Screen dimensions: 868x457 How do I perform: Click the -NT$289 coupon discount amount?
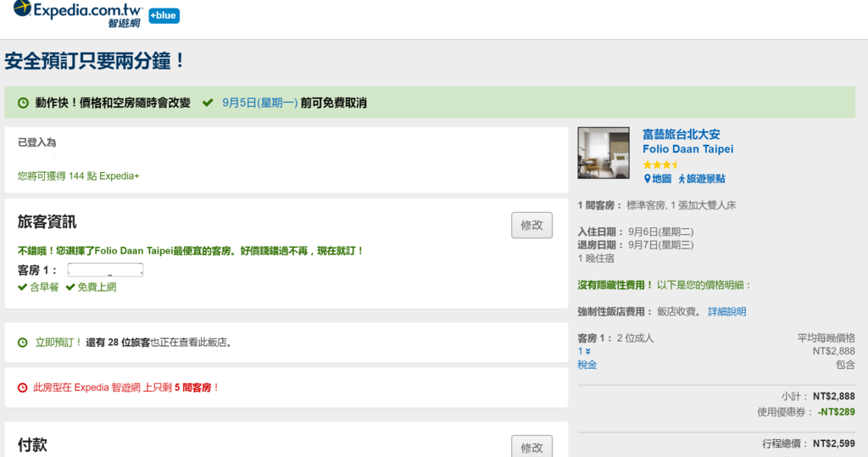pos(836,411)
